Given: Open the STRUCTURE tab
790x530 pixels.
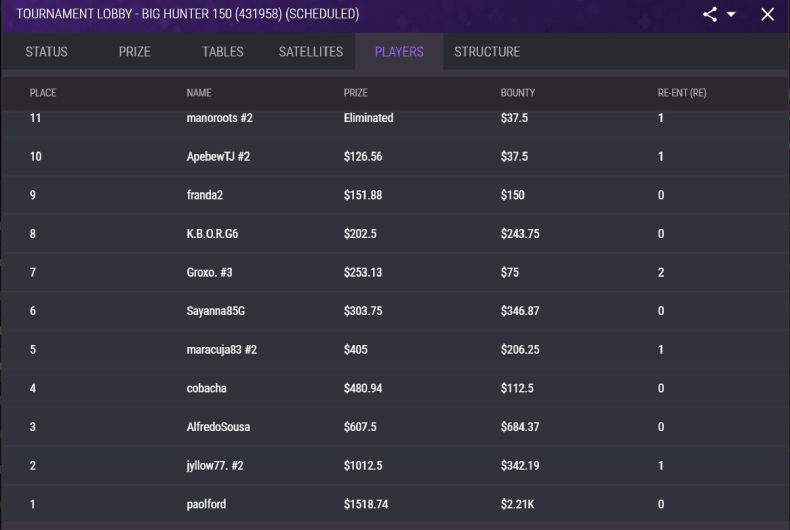Looking at the screenshot, I should (x=487, y=51).
